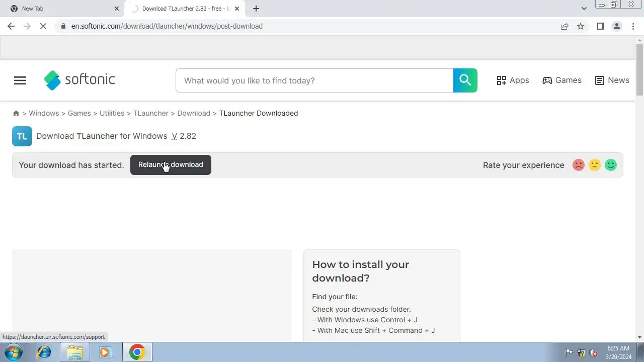
Task: Select the Download TLauncher tab
Action: pos(184,9)
